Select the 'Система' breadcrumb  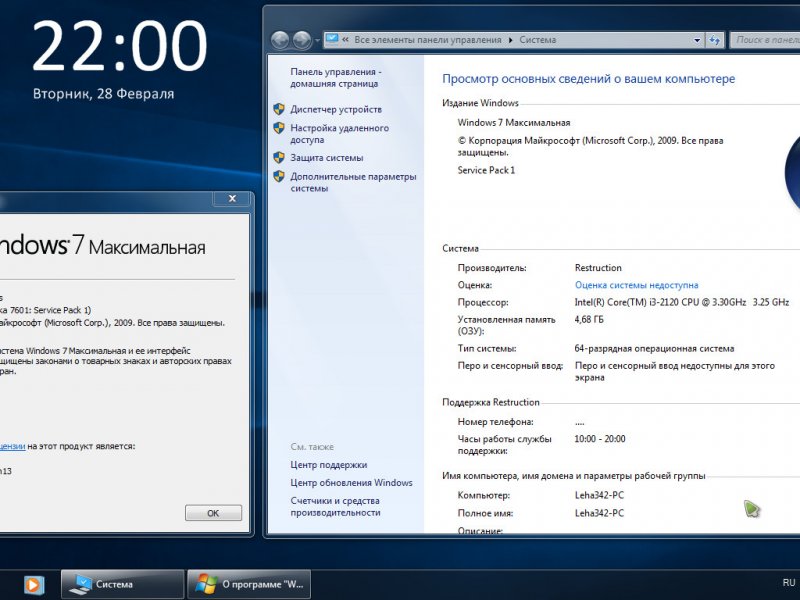[537, 40]
